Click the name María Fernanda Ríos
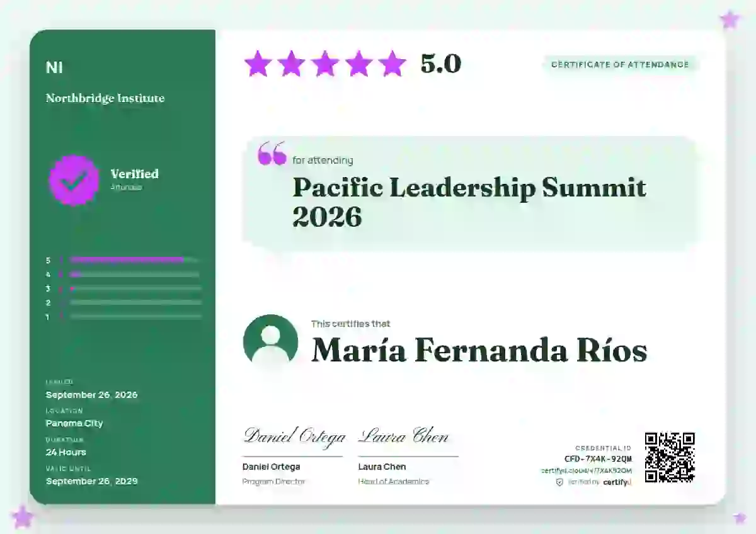 coord(479,350)
